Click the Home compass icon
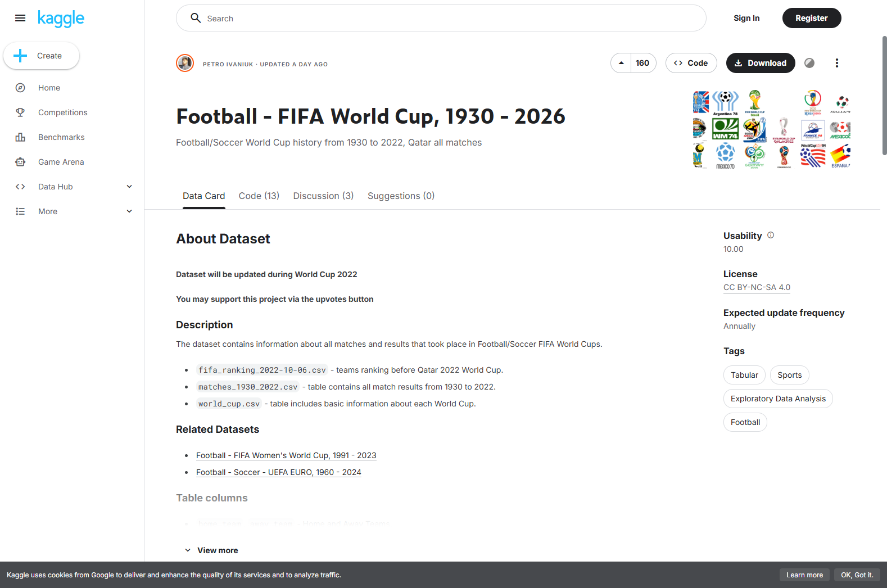 coord(20,88)
